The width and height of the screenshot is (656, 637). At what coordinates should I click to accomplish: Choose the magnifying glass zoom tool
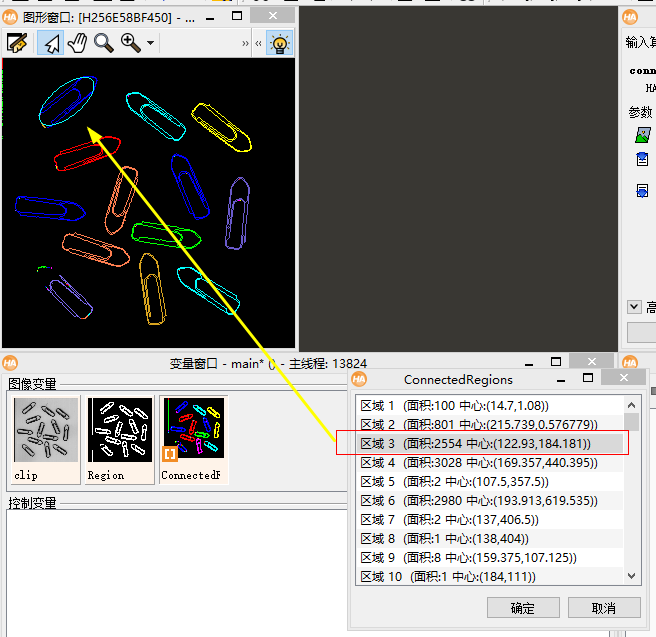[x=103, y=43]
